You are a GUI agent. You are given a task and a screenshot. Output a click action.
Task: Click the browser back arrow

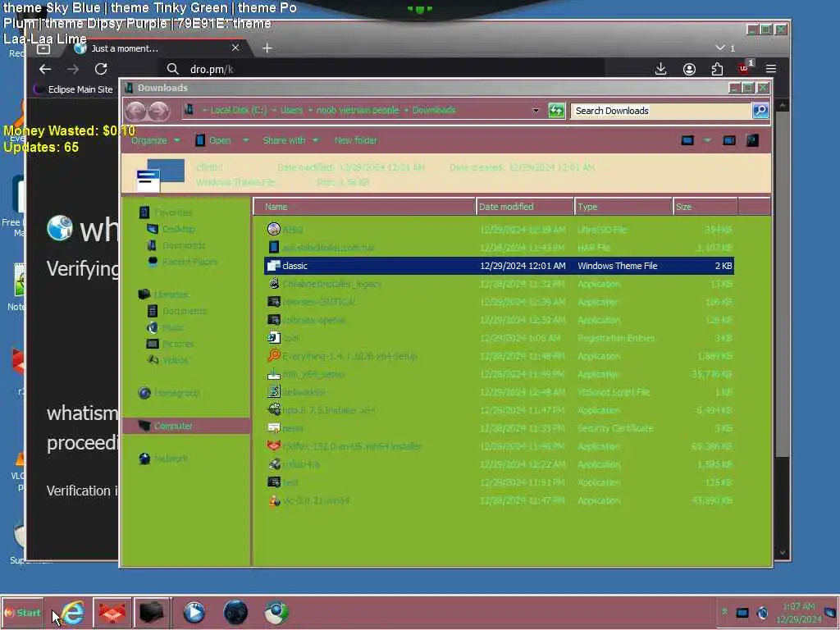(45, 69)
